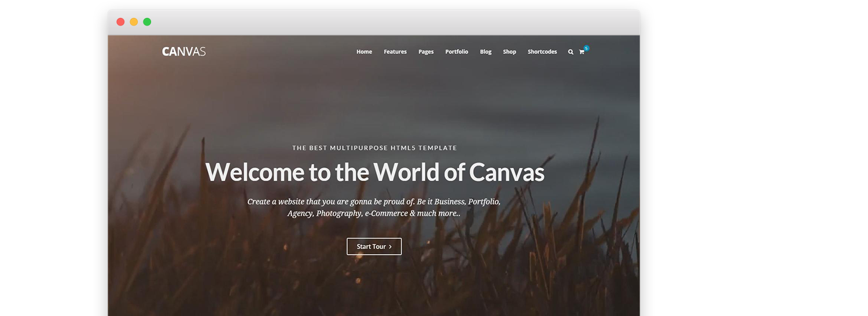The width and height of the screenshot is (868, 316).
Task: Select Blog in the navigation bar
Action: pyautogui.click(x=486, y=52)
